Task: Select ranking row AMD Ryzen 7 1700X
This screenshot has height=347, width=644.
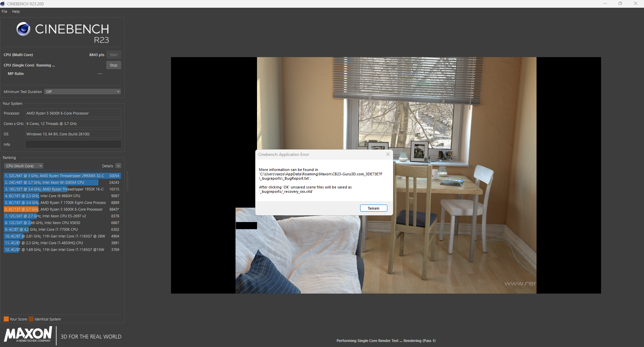Action: (62, 203)
